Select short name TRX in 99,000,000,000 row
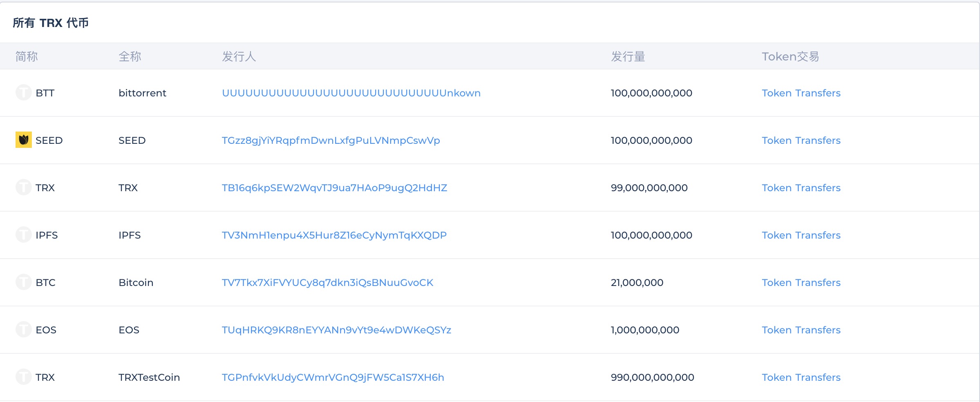 click(45, 188)
